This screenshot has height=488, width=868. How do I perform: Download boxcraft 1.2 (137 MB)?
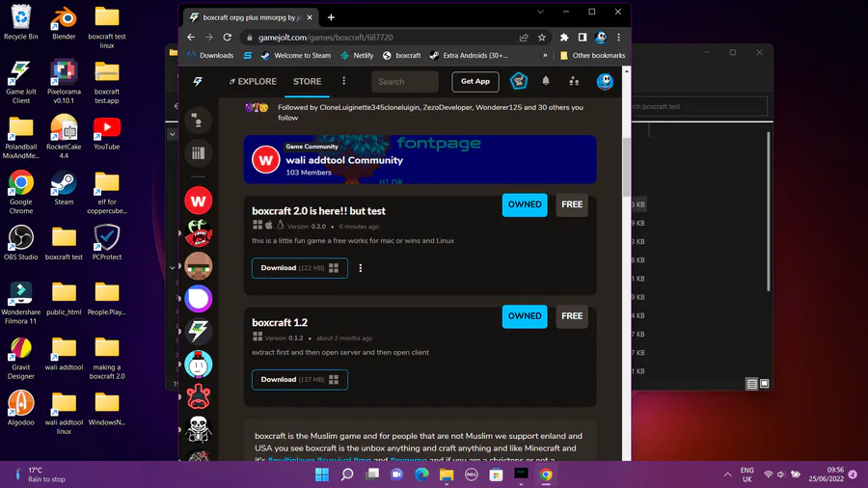click(x=300, y=380)
